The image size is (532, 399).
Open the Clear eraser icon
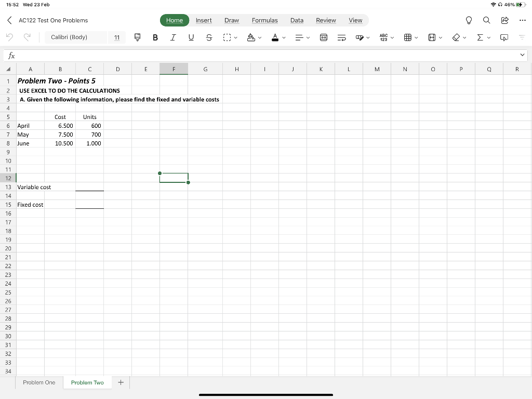tap(456, 37)
